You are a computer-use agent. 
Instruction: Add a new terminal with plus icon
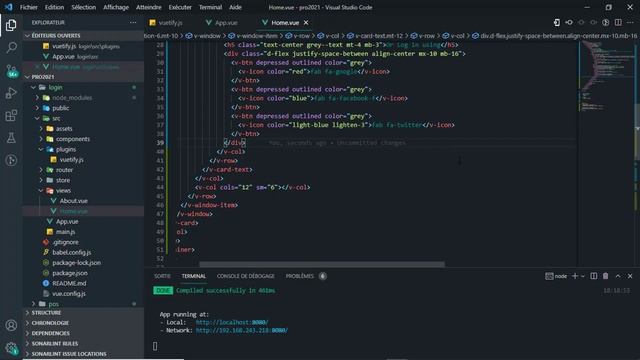[575, 276]
